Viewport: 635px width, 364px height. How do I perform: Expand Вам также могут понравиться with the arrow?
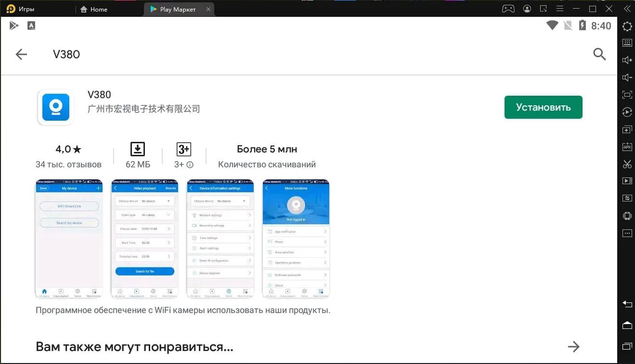[x=573, y=347]
